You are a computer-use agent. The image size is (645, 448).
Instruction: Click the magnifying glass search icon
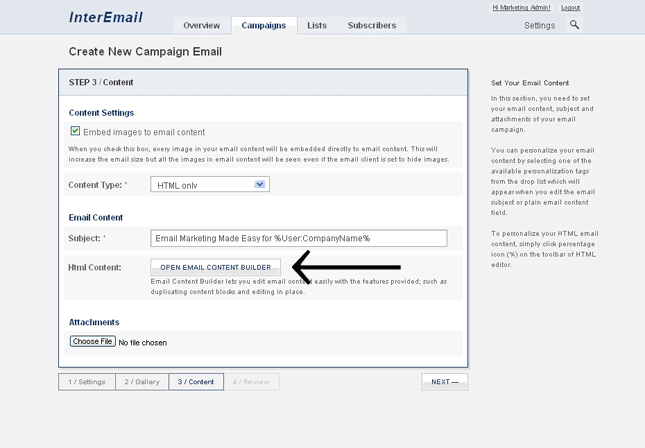[574, 25]
